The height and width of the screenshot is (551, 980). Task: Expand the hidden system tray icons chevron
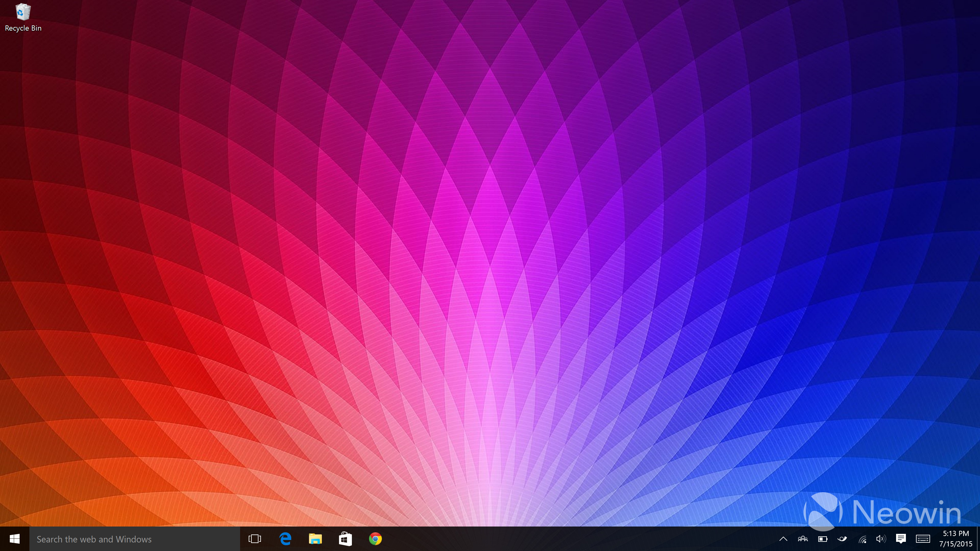(x=783, y=539)
